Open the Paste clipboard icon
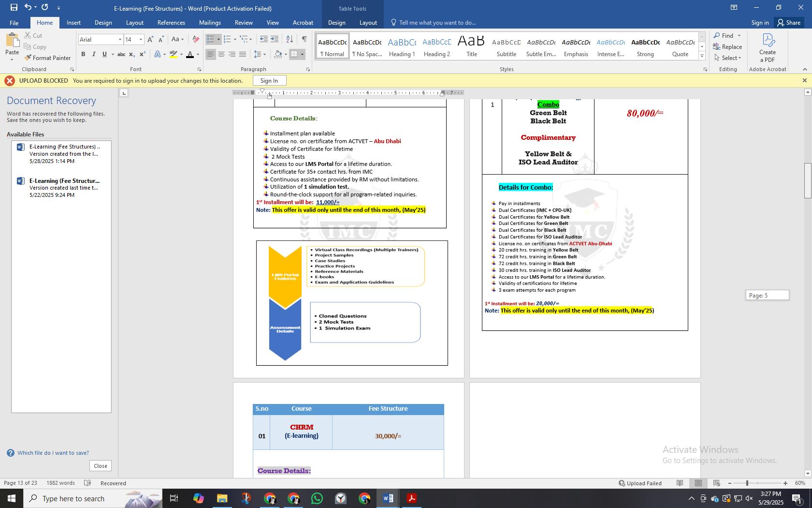812x508 pixels. tap(12, 40)
